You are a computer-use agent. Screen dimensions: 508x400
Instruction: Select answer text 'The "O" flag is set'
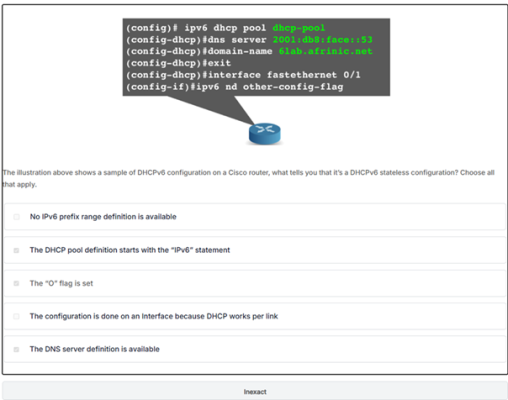[61, 283]
